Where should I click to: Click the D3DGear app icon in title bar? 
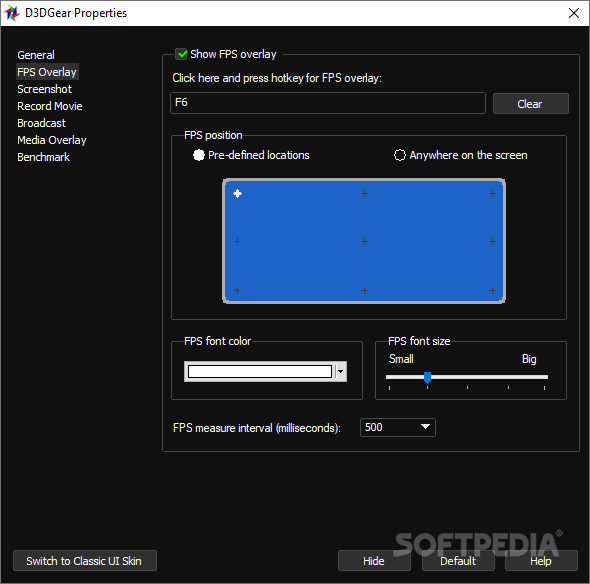[12, 13]
